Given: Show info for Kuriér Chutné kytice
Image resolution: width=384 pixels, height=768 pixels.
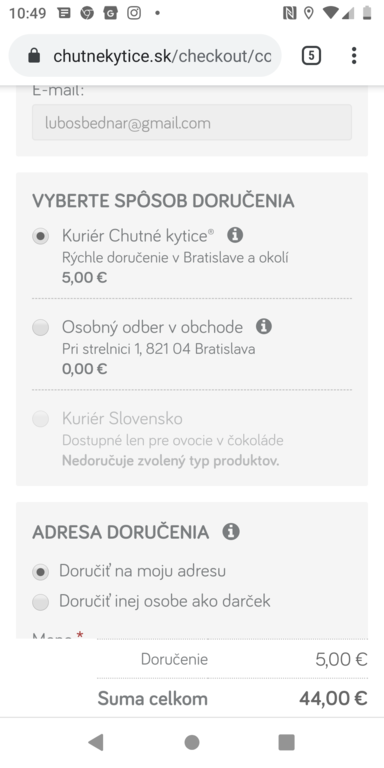Looking at the screenshot, I should (235, 235).
